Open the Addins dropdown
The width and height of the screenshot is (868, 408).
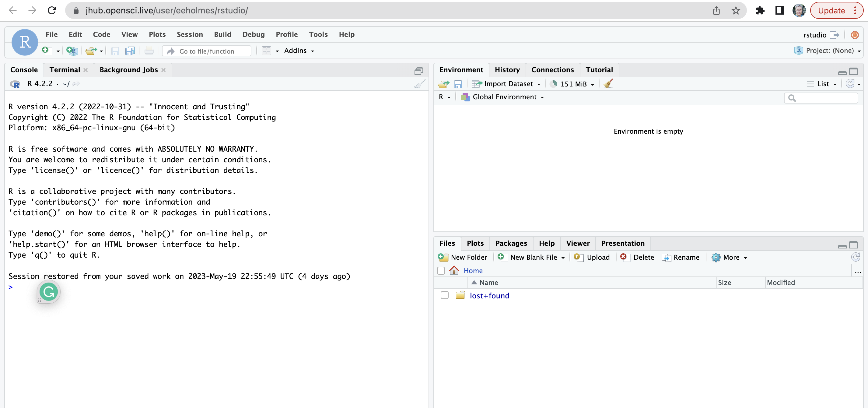(x=299, y=51)
